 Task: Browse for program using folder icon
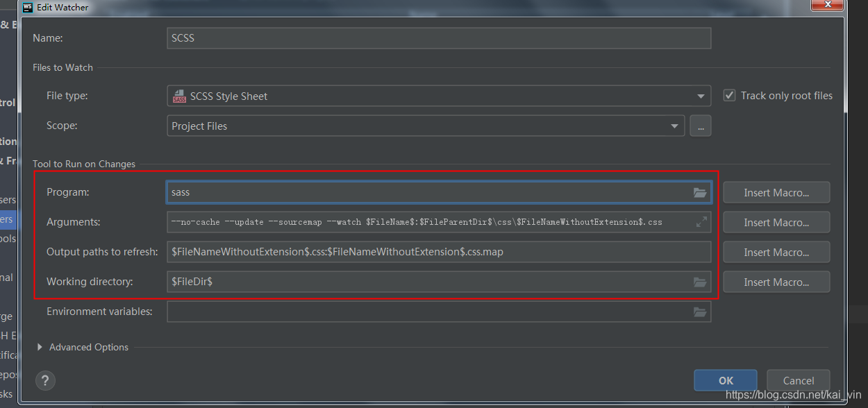(x=700, y=192)
